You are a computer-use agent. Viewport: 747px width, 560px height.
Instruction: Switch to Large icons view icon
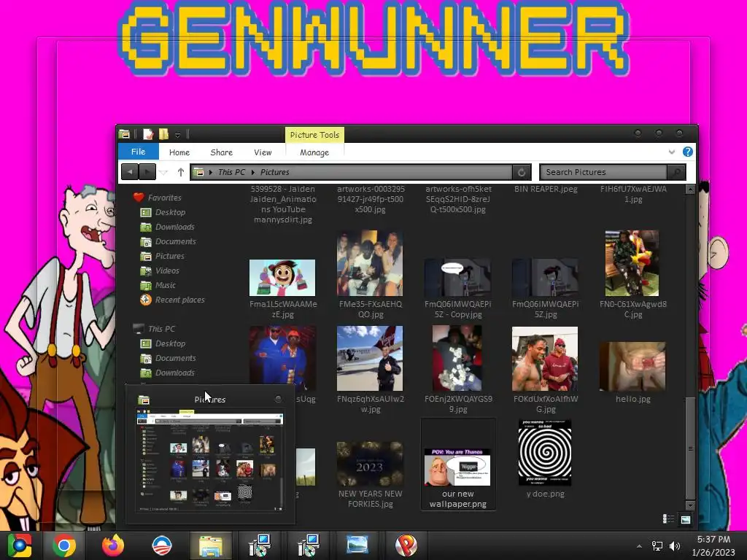pos(686,519)
